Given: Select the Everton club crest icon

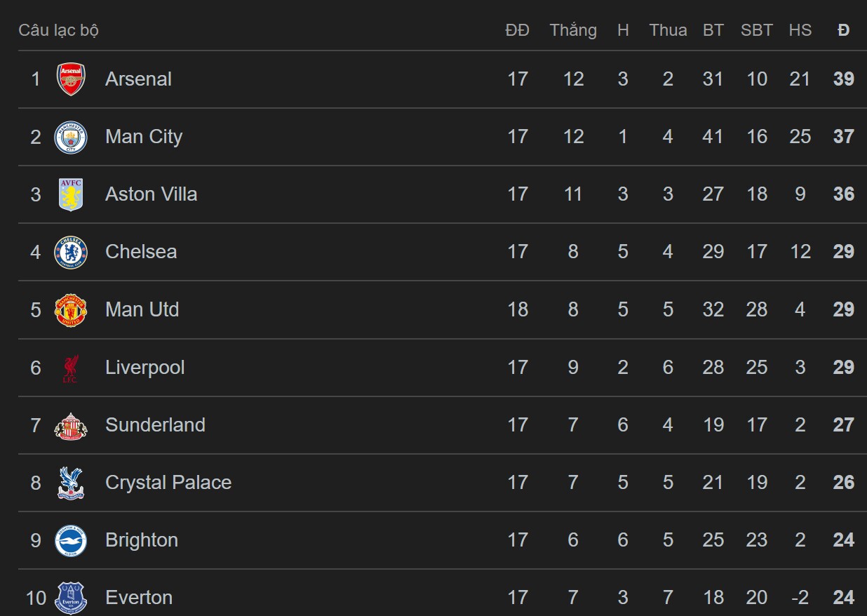Looking at the screenshot, I should [x=71, y=597].
